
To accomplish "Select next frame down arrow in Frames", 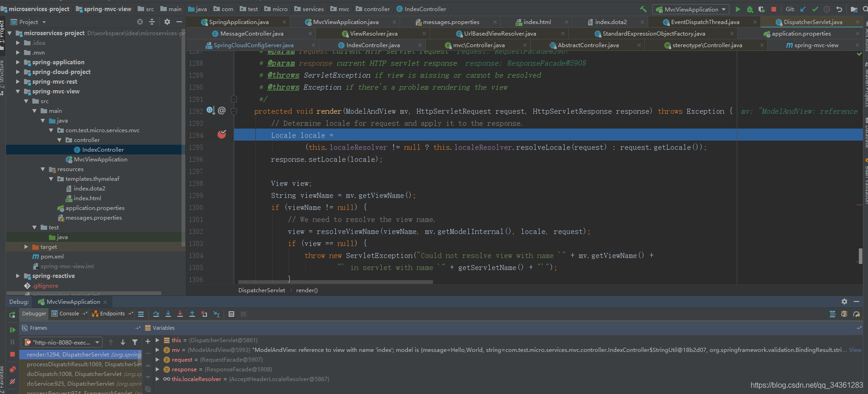I will (123, 342).
